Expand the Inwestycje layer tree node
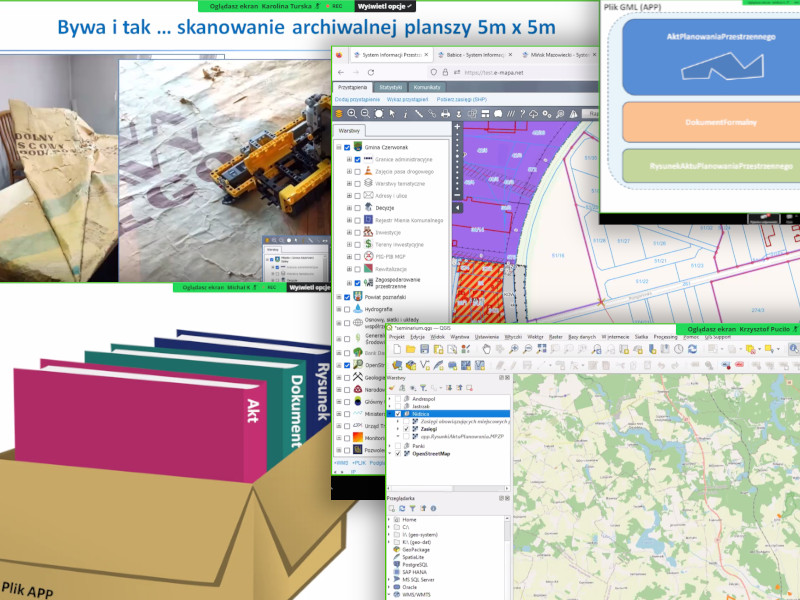800x600 pixels. click(x=349, y=233)
